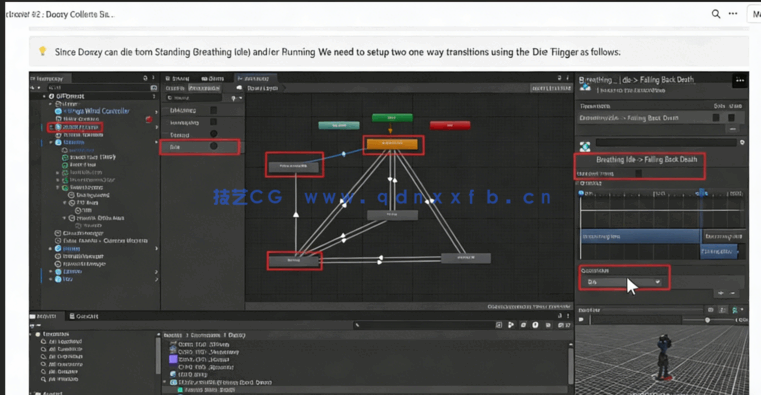Open the right chevron of the last hierarchy row

tap(156, 279)
